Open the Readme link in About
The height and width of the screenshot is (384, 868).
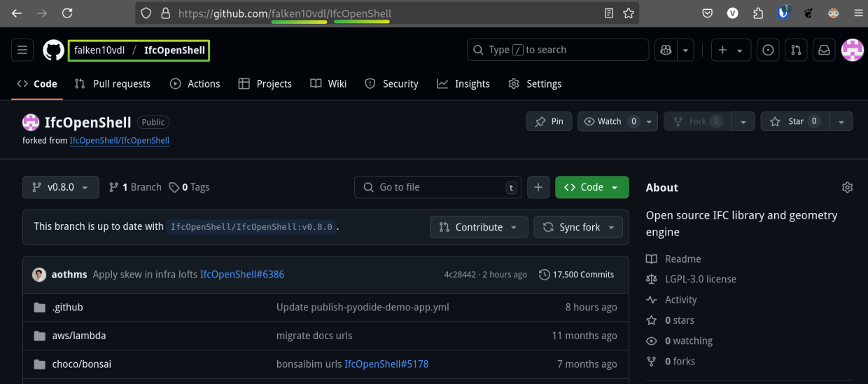click(673, 259)
